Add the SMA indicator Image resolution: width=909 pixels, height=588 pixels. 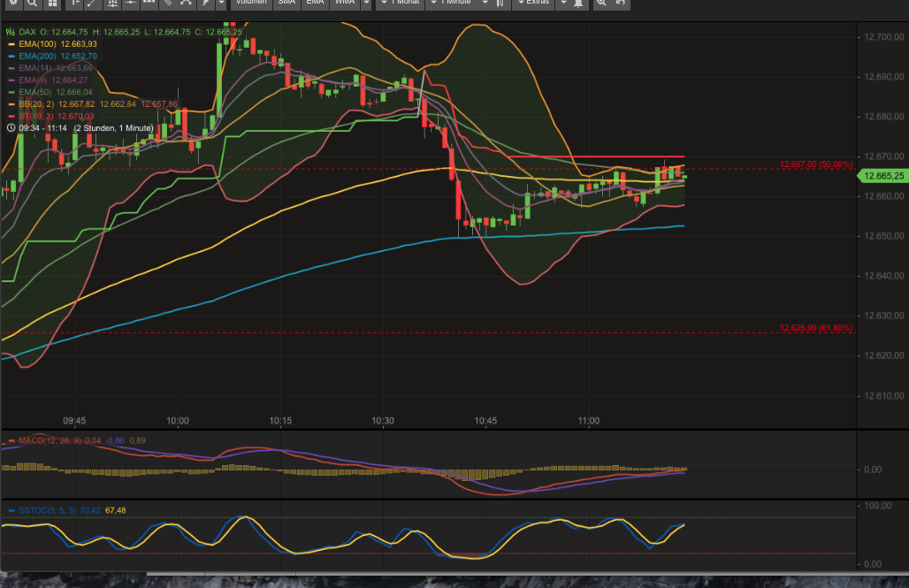click(287, 3)
